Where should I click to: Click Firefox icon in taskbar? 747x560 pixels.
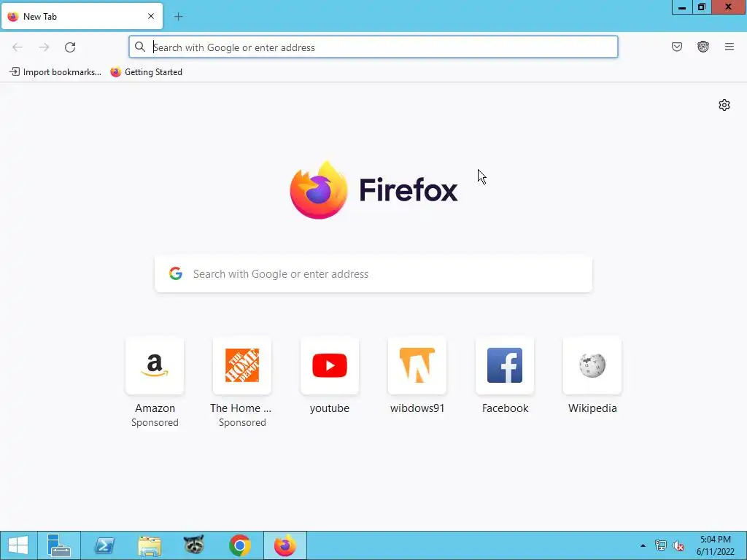pos(285,545)
